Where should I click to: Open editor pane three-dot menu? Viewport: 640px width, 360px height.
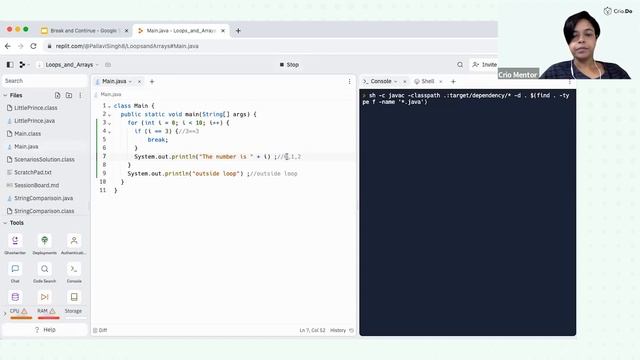tap(349, 82)
